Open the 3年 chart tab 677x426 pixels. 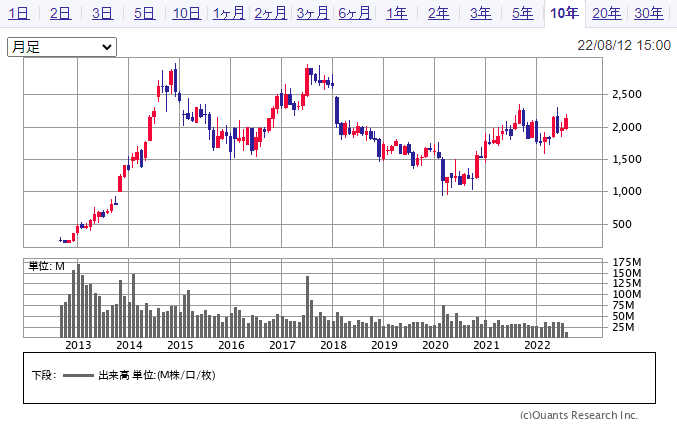click(481, 13)
